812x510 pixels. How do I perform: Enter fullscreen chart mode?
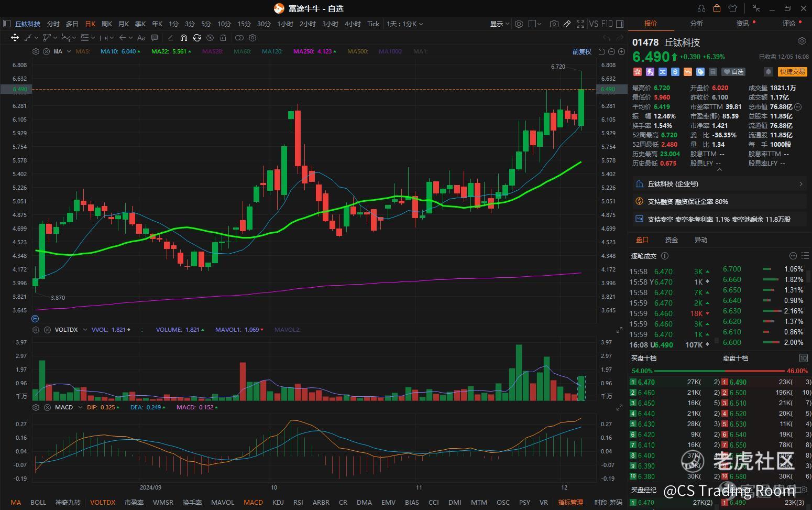coord(580,24)
